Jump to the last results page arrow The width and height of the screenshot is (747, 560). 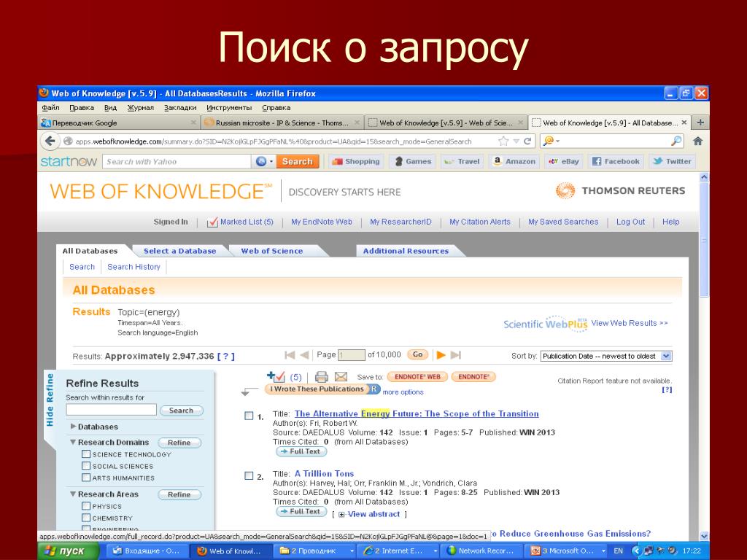(x=455, y=355)
